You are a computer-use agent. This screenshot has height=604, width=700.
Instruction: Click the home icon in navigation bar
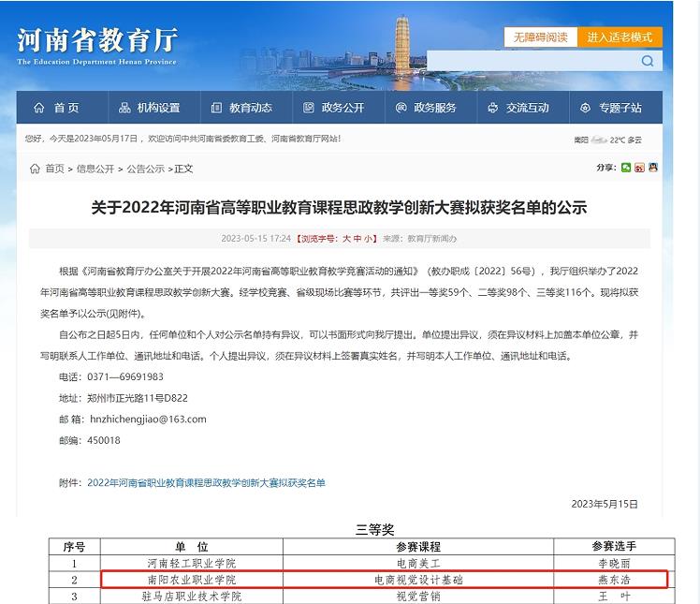point(39,108)
